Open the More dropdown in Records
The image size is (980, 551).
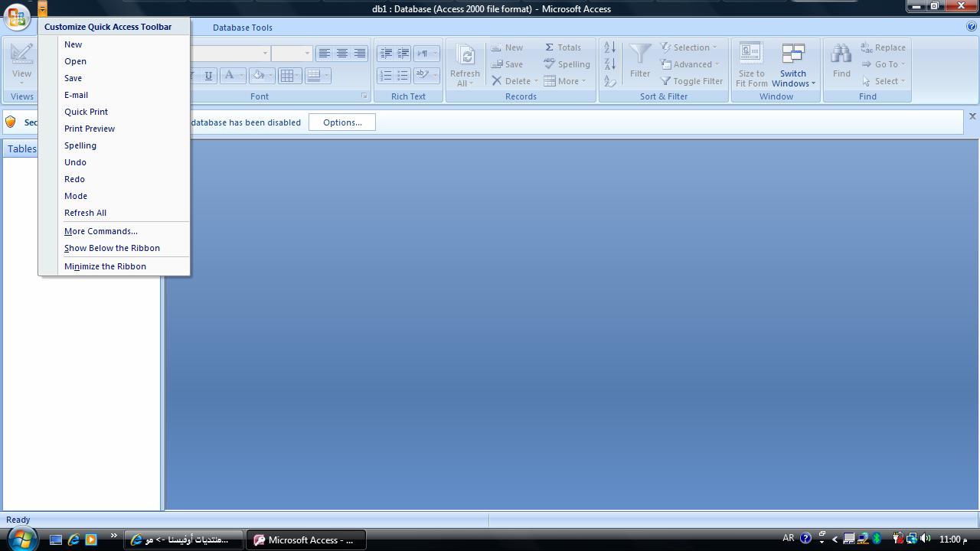(565, 81)
